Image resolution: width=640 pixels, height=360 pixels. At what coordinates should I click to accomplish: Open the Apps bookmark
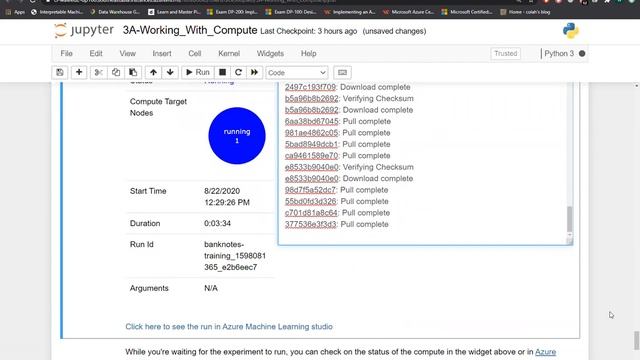(16, 12)
